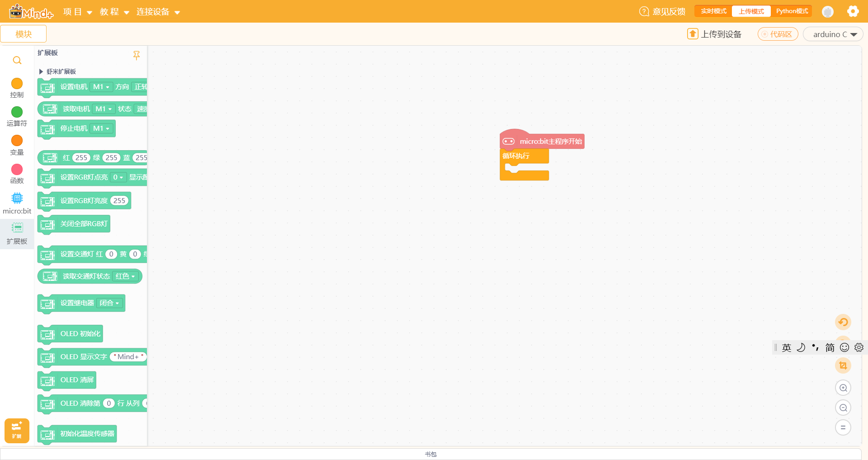Open the 教程 menu

(114, 12)
